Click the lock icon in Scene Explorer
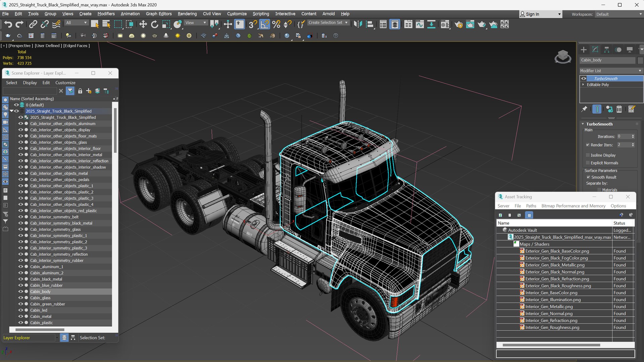Screen dimensions: 644x362 click(80, 91)
